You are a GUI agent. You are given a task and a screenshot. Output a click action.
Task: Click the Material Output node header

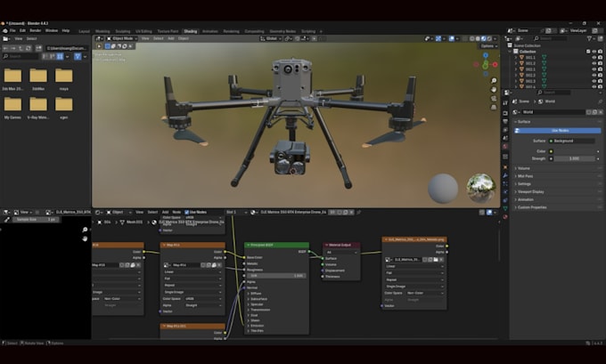[x=341, y=245]
